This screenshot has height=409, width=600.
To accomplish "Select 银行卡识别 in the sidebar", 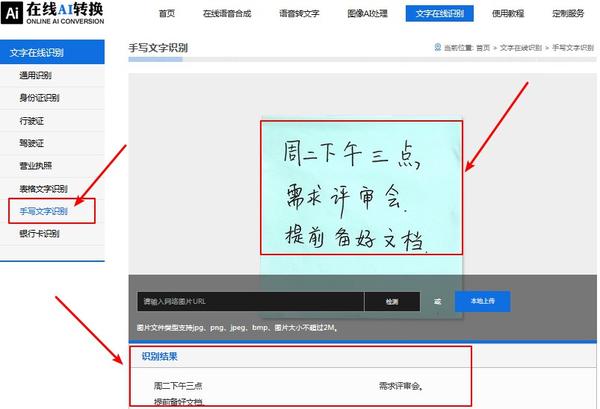I will pyautogui.click(x=52, y=234).
